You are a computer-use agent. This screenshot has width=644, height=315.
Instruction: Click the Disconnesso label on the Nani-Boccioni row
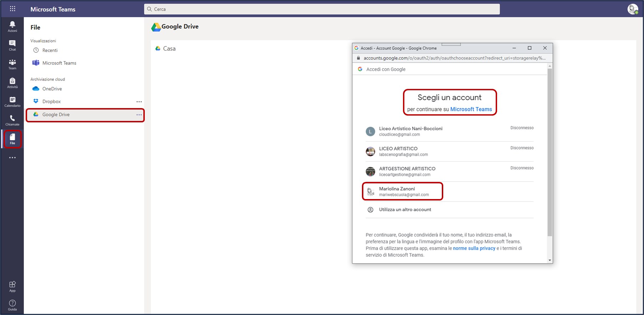[x=522, y=128]
